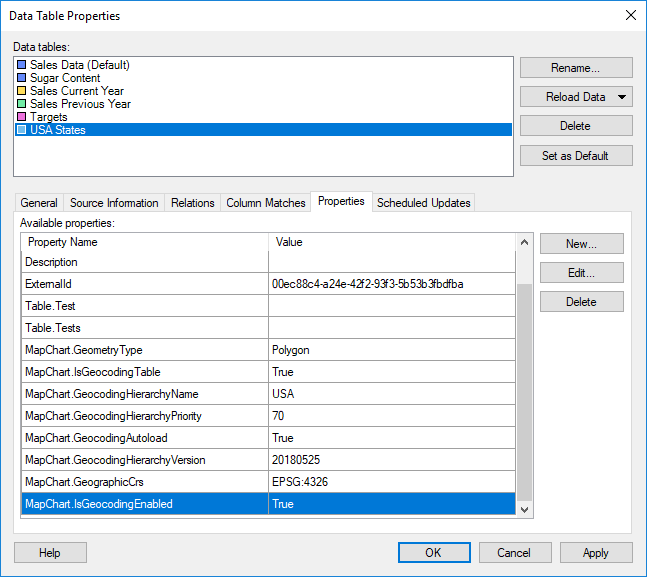This screenshot has width=647, height=577.
Task: Select the Table.Test property row
Action: pyautogui.click(x=268, y=306)
